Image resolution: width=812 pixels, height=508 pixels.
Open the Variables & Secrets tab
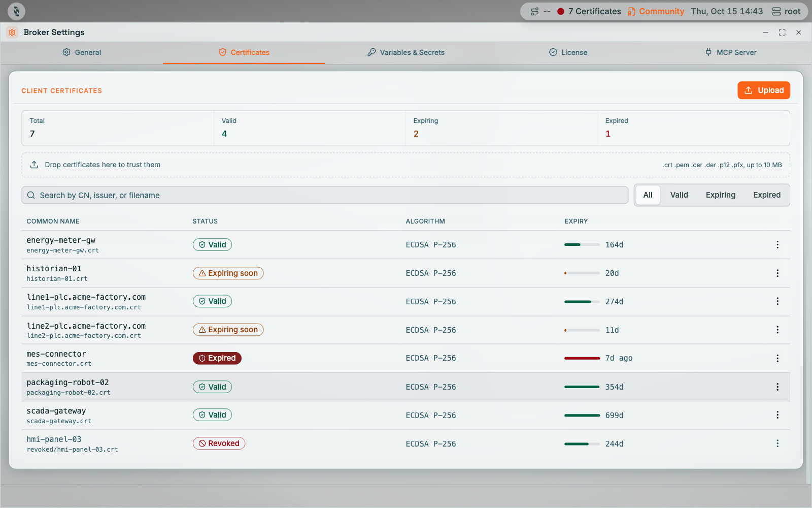tap(406, 52)
